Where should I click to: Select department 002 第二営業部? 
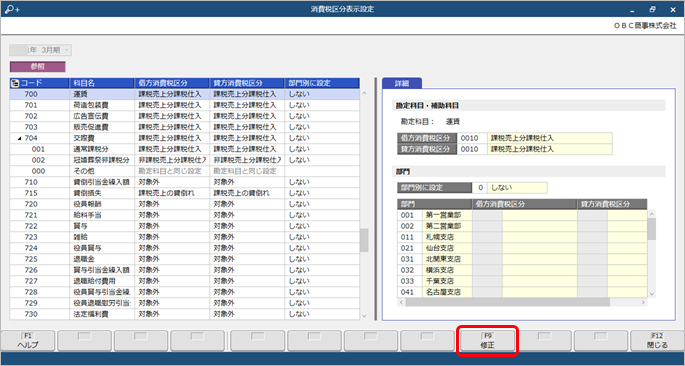point(522,226)
